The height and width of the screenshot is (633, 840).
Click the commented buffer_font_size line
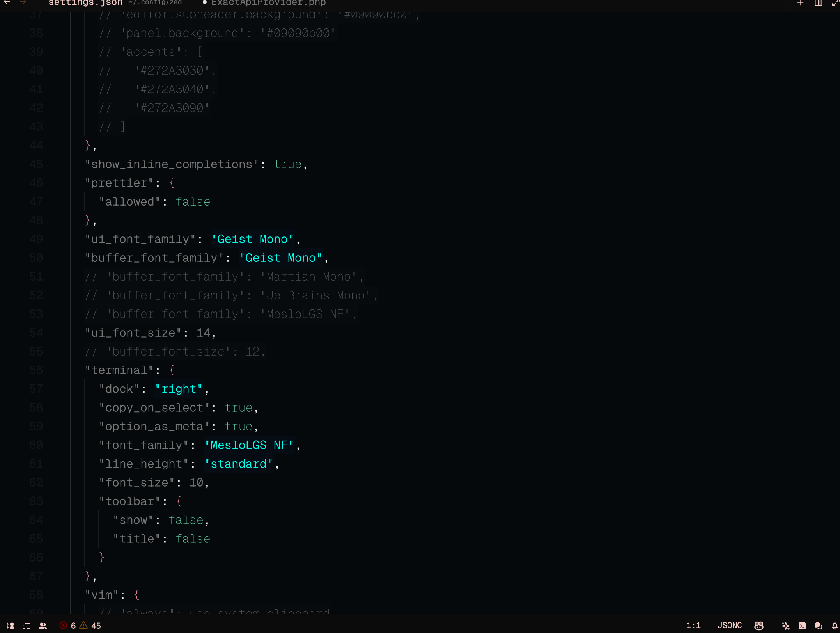175,352
